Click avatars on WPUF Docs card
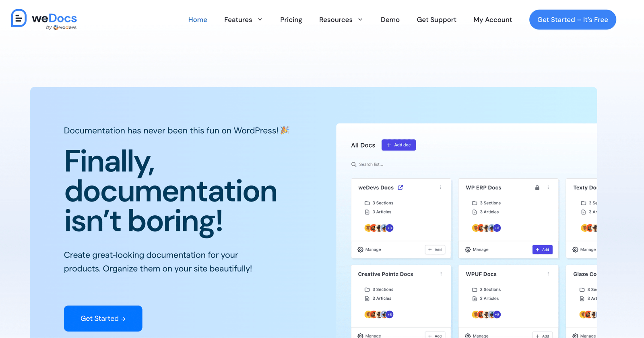Image resolution: width=644 pixels, height=338 pixels. [x=486, y=314]
